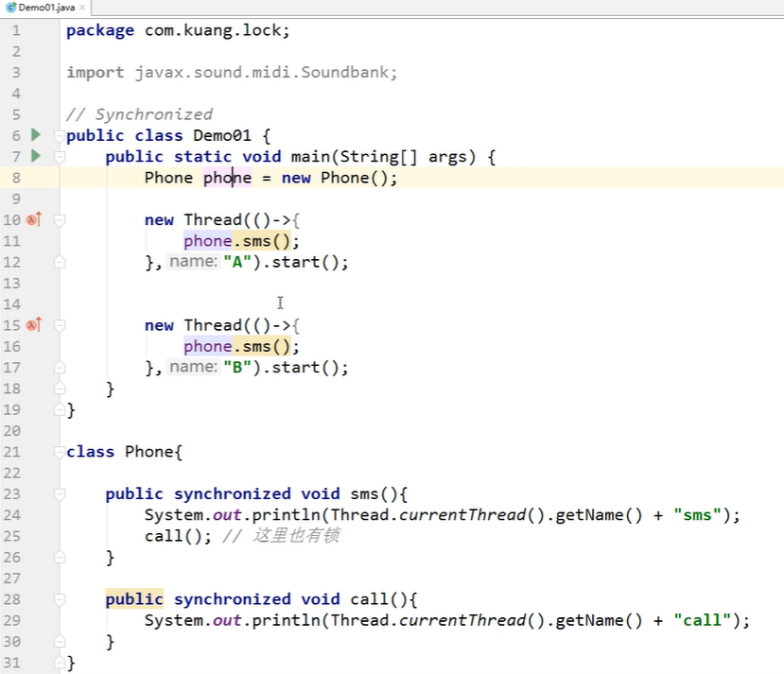Click the fold end marker on line 26

tap(59, 557)
